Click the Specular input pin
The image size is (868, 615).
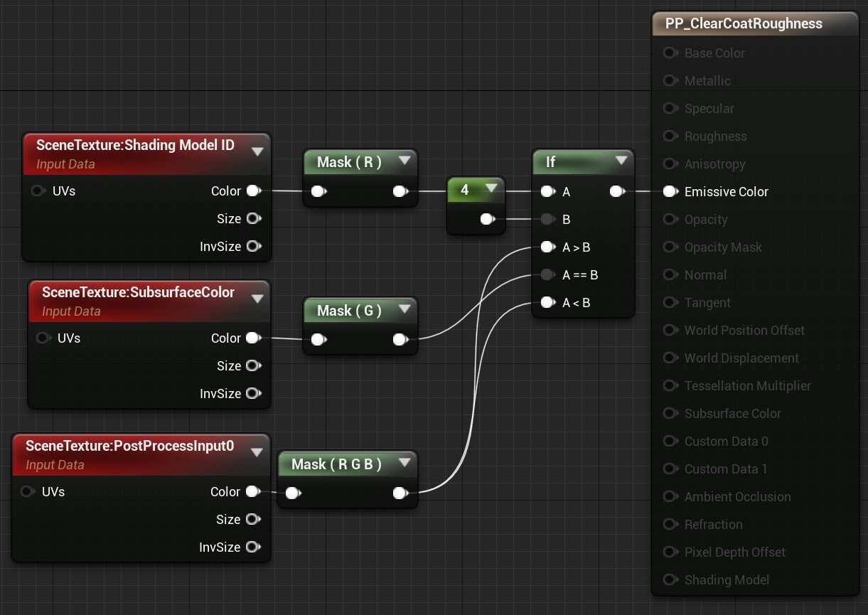pos(670,108)
